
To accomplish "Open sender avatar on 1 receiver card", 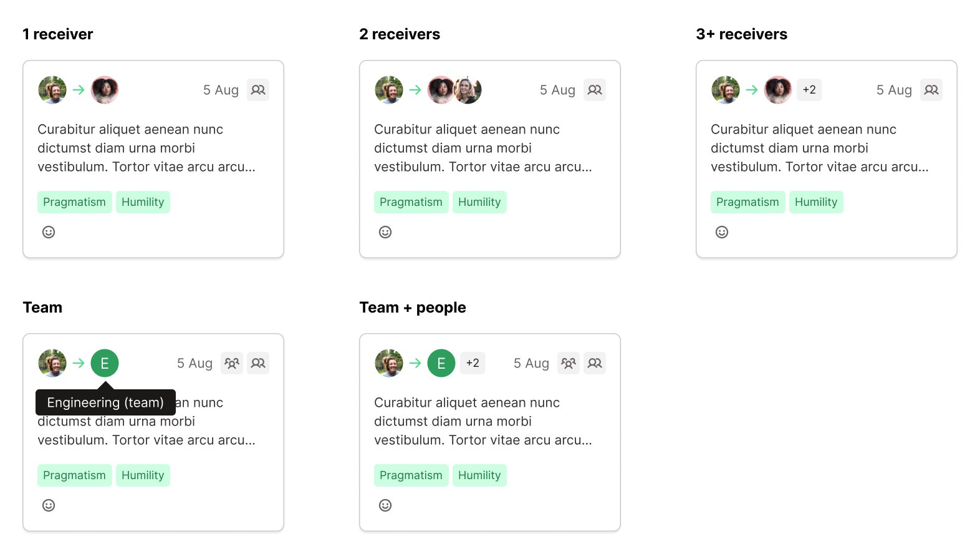I will pos(52,90).
